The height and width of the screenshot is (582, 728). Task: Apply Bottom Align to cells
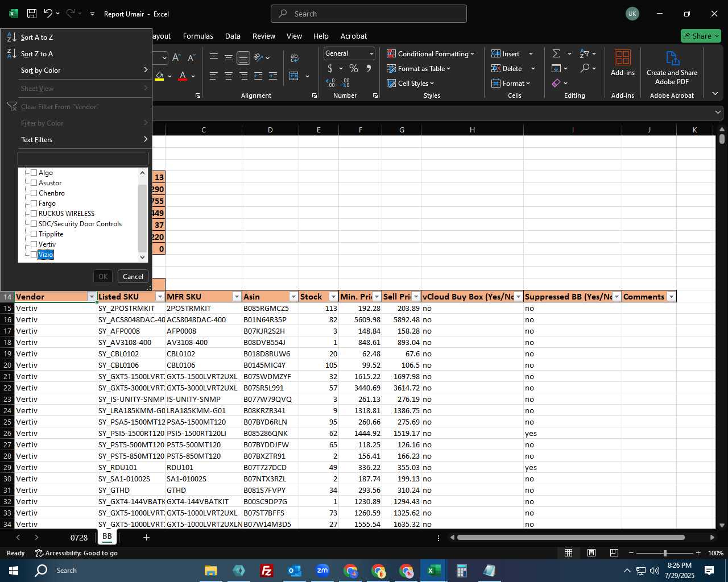243,57
